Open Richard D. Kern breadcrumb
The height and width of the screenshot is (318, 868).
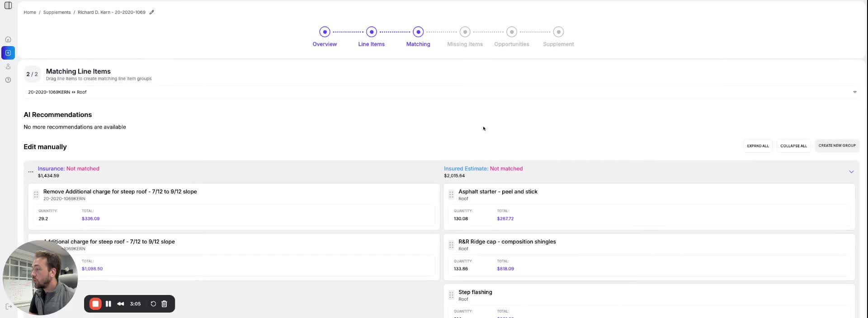pyautogui.click(x=112, y=12)
